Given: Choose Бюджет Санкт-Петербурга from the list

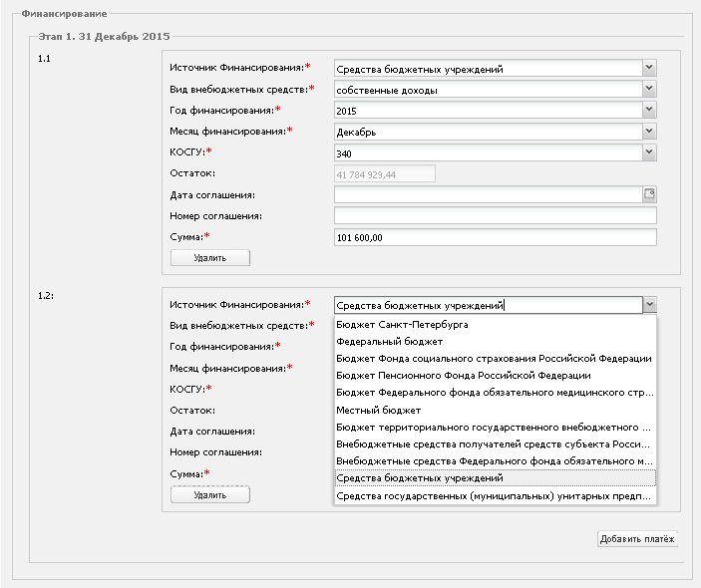Looking at the screenshot, I should (x=496, y=325).
